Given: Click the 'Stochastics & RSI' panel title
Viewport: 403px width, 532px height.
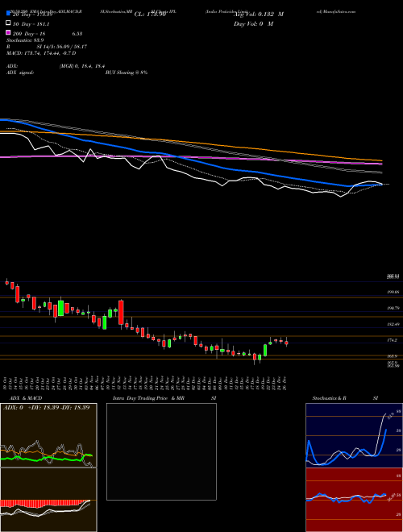Looking at the screenshot, I should pos(345,398).
